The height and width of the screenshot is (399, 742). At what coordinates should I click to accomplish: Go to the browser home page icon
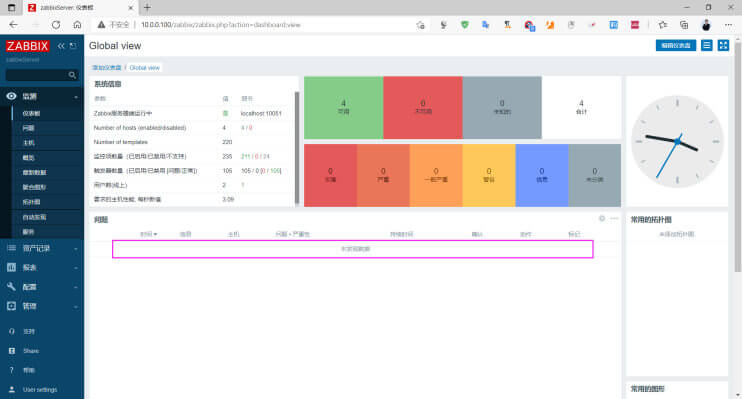[77, 25]
